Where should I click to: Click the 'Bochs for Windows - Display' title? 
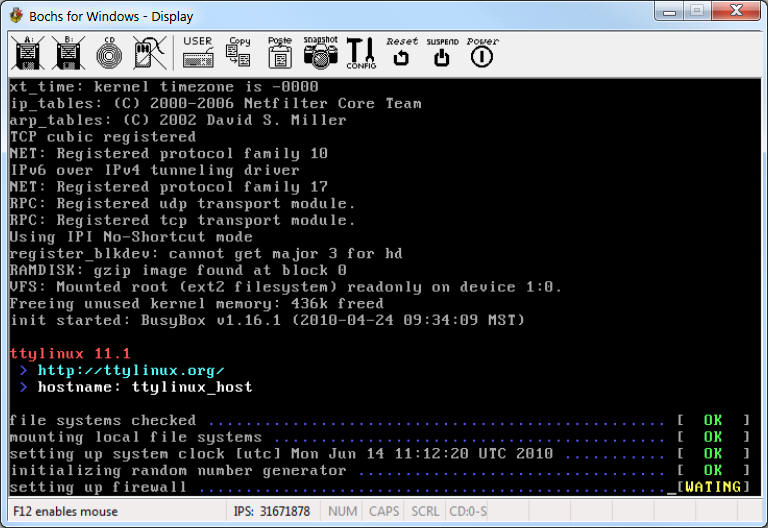[111, 16]
